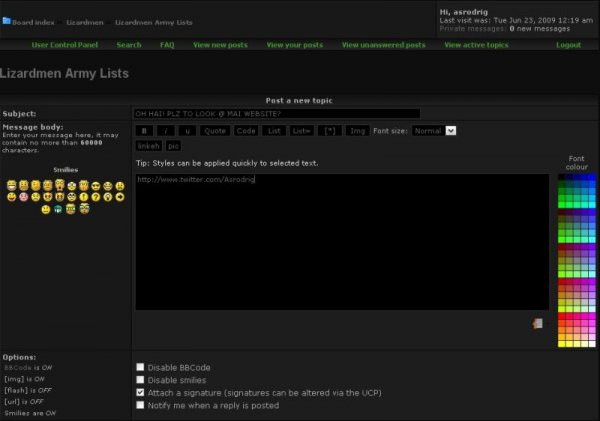Viewport: 600px width, 421px height.
Task: Pick the white swatch in Font colour palette
Action: (x=592, y=344)
